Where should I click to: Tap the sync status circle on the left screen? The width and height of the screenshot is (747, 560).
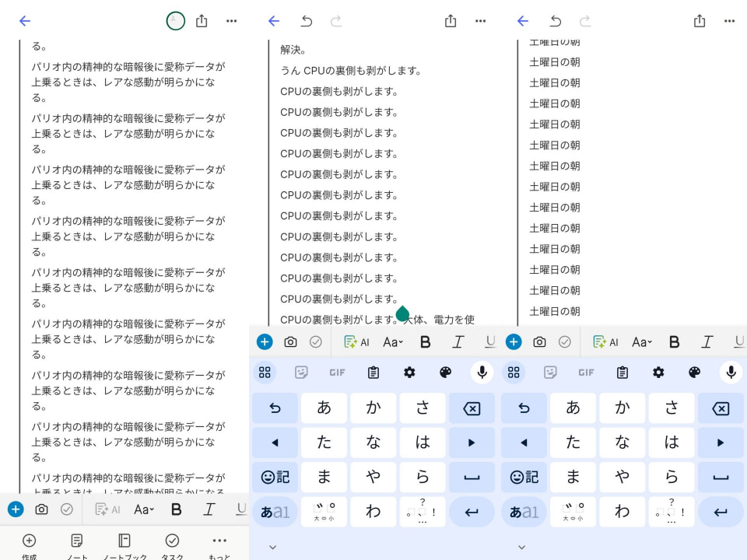point(175,21)
